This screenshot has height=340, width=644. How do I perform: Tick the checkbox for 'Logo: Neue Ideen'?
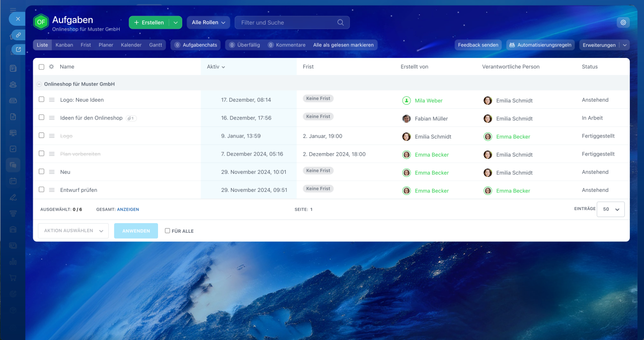coord(42,99)
